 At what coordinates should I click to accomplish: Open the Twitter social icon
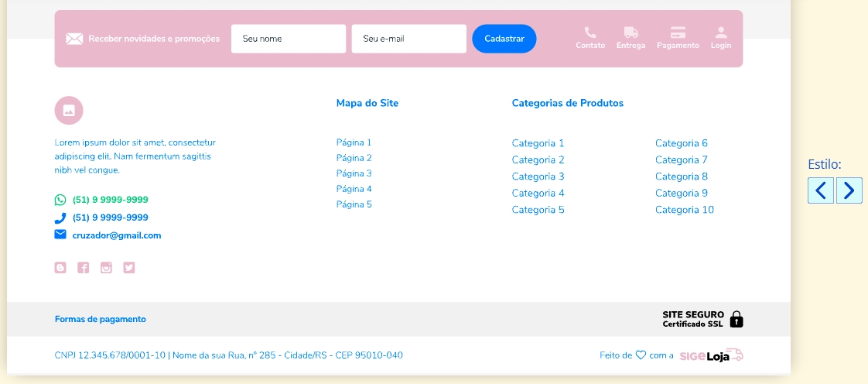(x=129, y=268)
